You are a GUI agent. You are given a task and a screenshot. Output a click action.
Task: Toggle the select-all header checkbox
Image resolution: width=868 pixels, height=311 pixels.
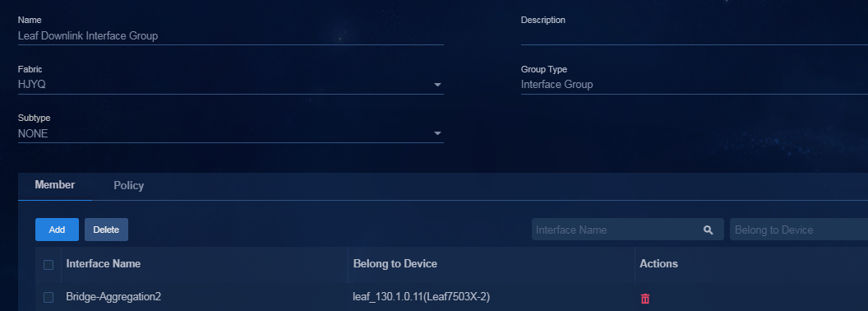click(48, 264)
